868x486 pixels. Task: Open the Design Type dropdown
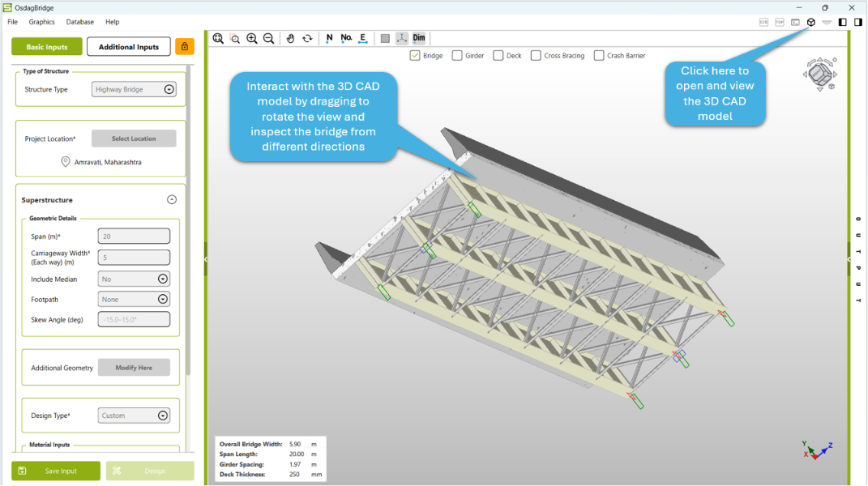pyautogui.click(x=134, y=416)
